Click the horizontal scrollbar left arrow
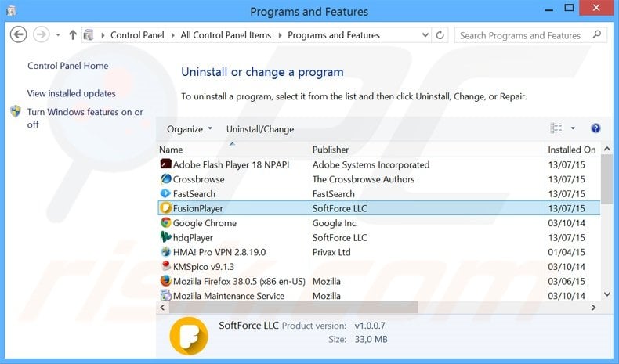This screenshot has height=364, width=619. click(162, 307)
